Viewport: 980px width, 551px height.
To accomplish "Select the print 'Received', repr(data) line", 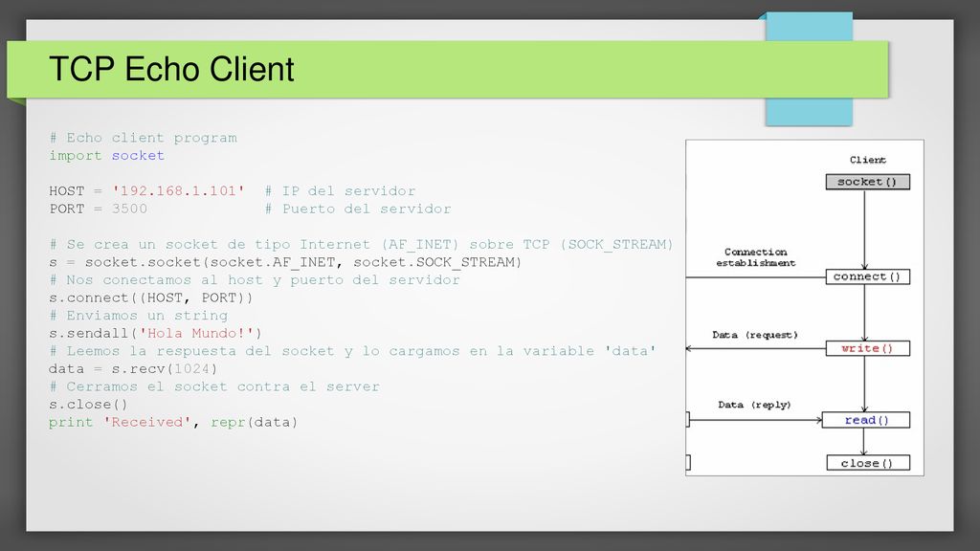I will [173, 422].
